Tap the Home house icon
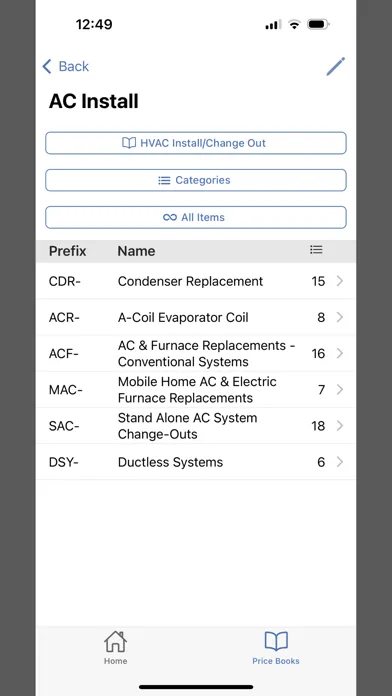 tap(115, 641)
